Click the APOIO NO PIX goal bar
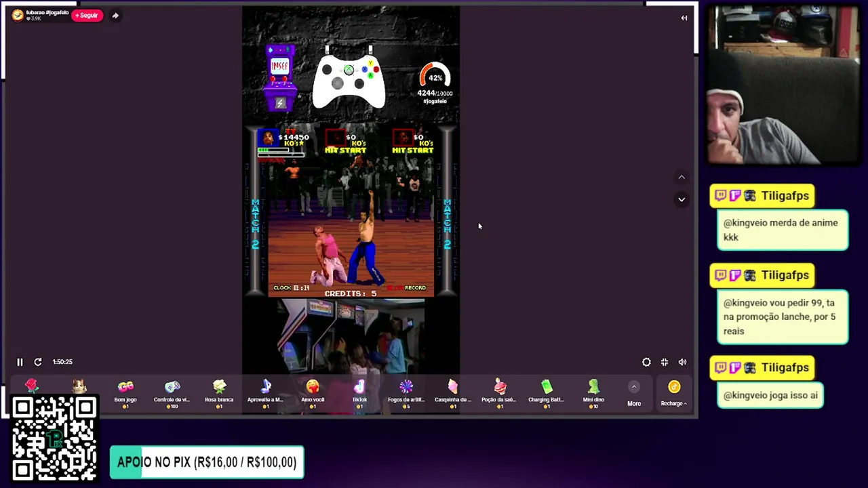Screen dimensions: 868x488 (207, 462)
